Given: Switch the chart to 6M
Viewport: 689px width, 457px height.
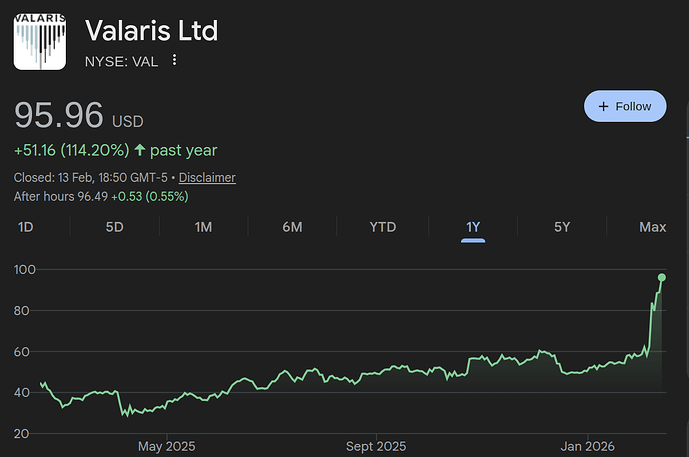Looking at the screenshot, I should (x=292, y=227).
